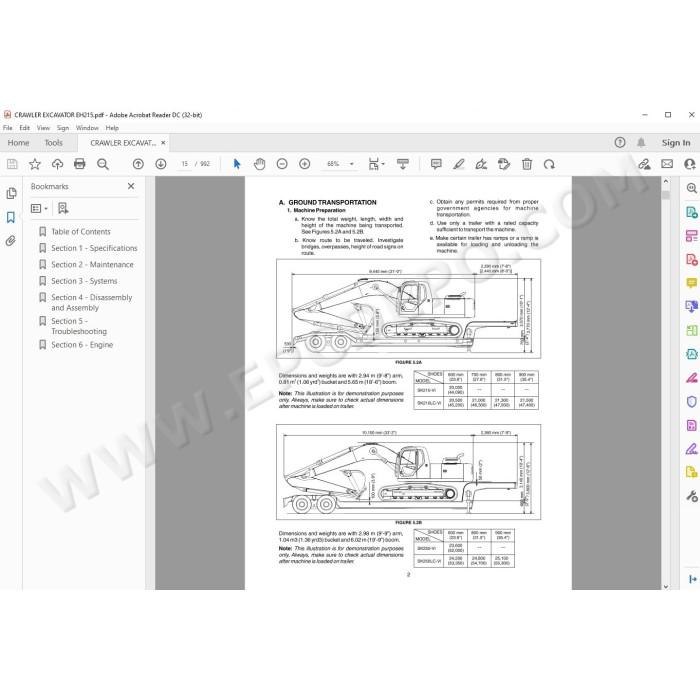Go to the previous page
This screenshot has height=700, width=700.
point(138,164)
